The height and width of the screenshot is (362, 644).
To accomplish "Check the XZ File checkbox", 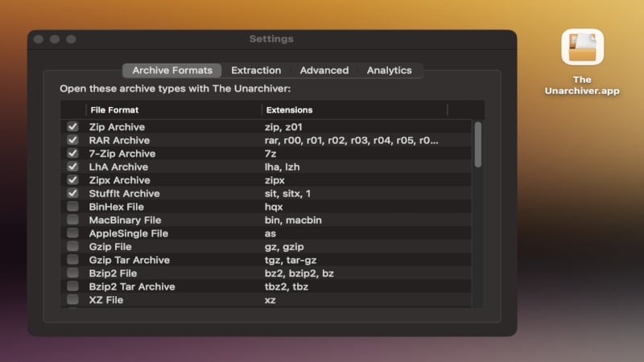I will [x=72, y=299].
